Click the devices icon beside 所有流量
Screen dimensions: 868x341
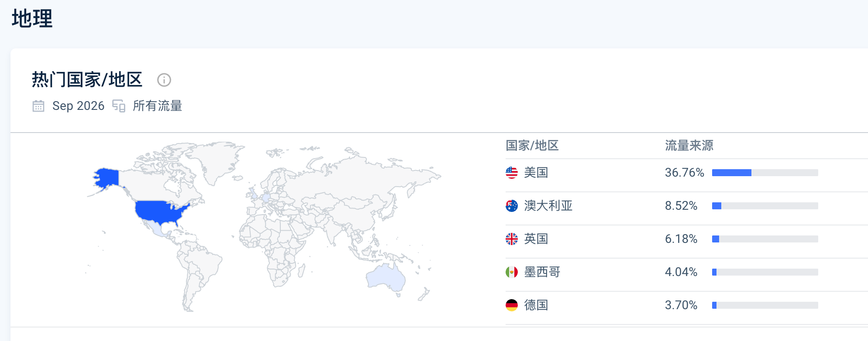pos(119,106)
